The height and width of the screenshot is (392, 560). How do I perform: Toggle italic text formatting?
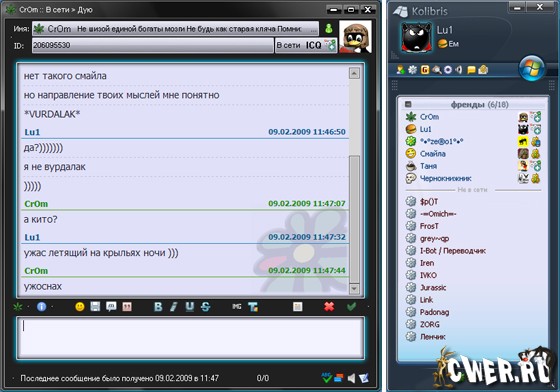click(174, 307)
